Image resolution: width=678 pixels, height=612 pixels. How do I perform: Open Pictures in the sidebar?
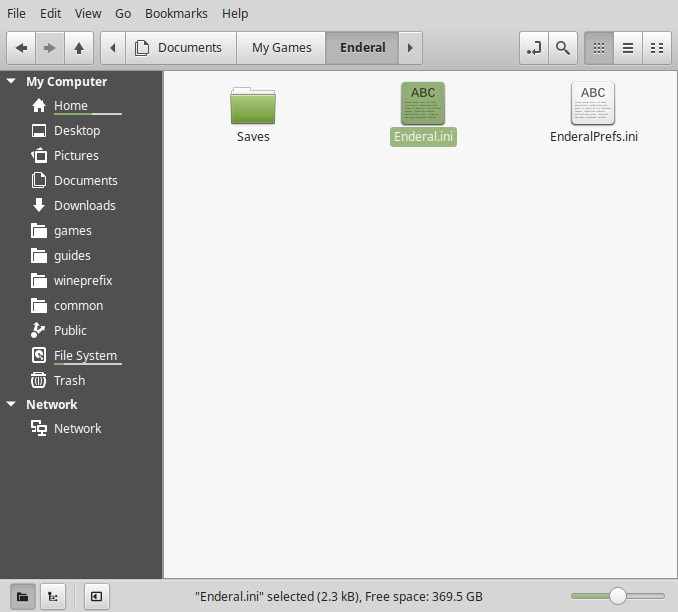(81, 156)
